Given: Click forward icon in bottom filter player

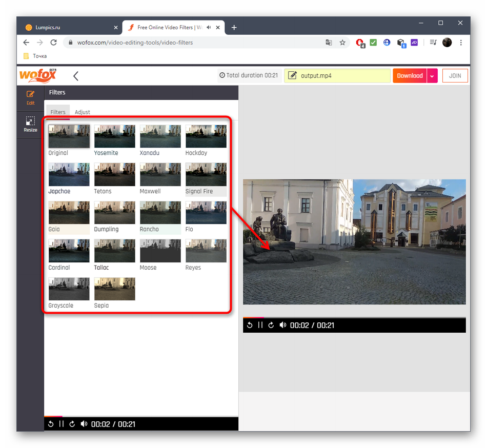Looking at the screenshot, I should point(72,424).
